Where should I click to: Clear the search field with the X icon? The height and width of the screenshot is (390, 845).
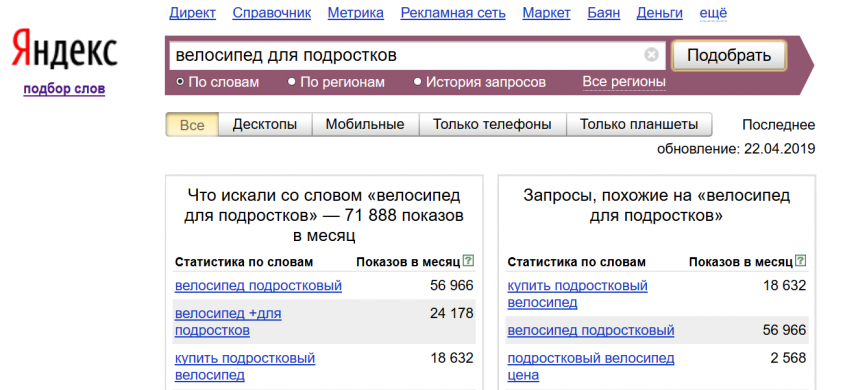[x=652, y=55]
